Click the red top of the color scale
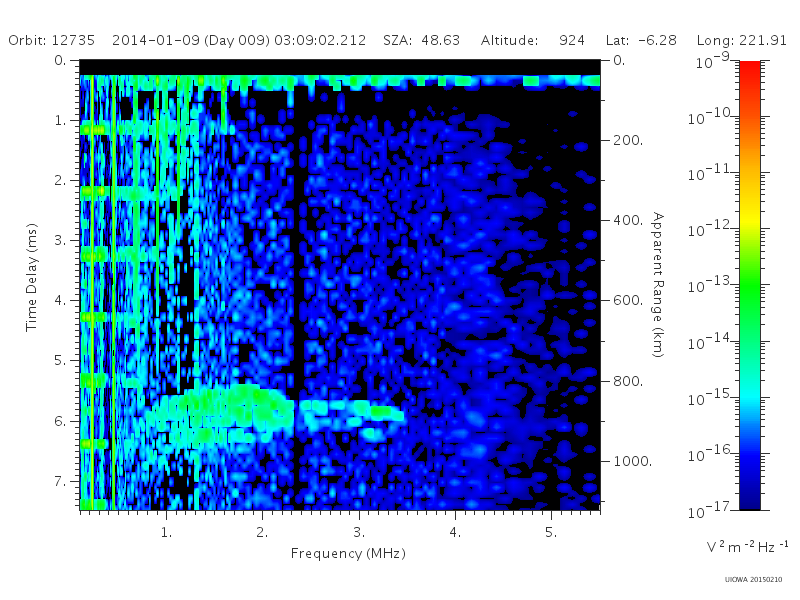 749,66
